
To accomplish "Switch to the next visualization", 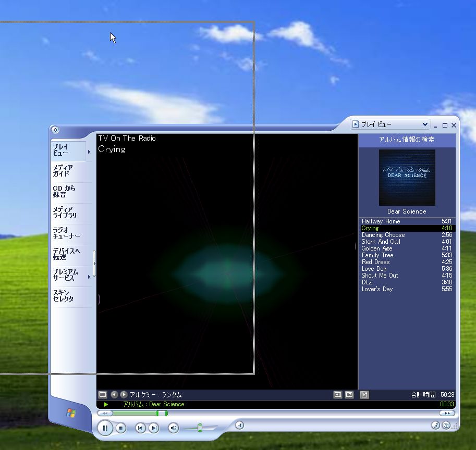I will [124, 394].
